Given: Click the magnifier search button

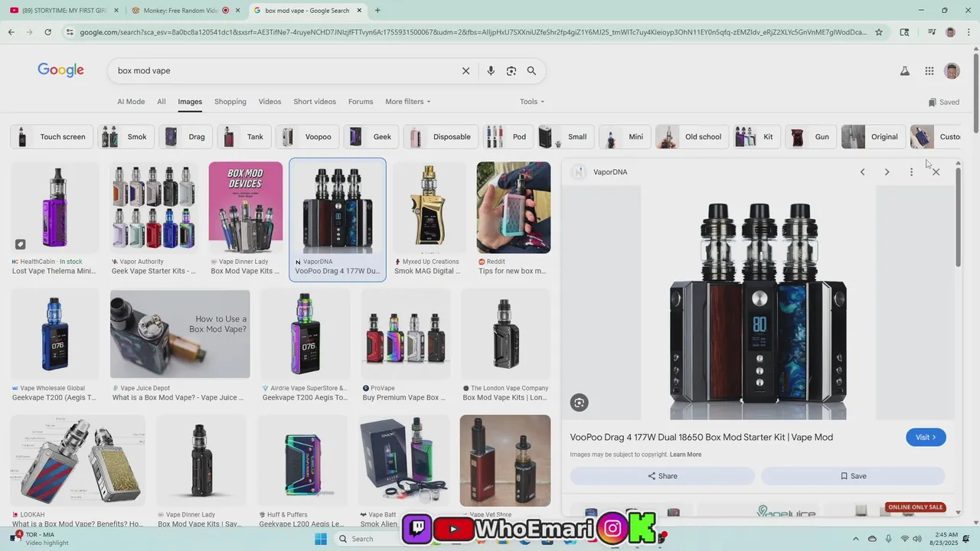Looking at the screenshot, I should 531,70.
